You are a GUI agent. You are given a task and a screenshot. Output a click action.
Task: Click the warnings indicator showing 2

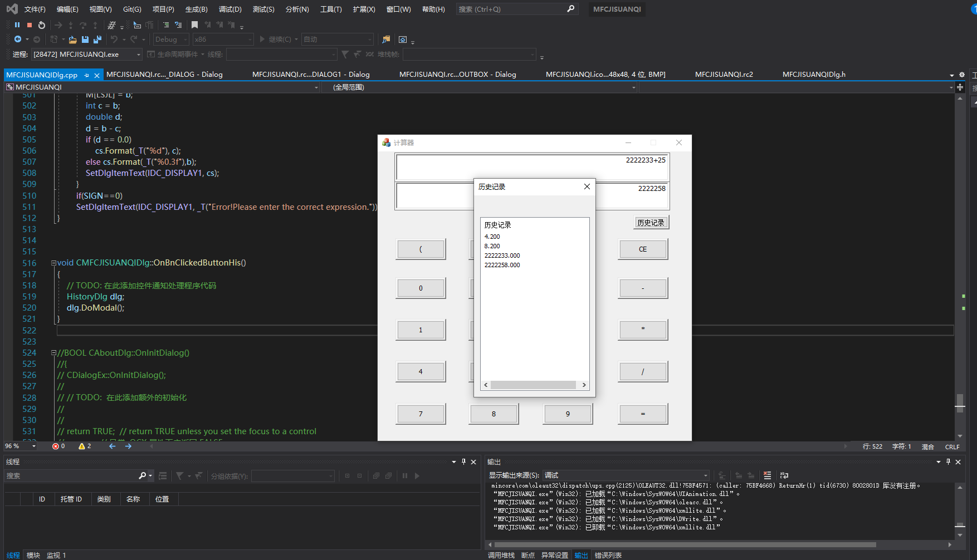pyautogui.click(x=85, y=446)
